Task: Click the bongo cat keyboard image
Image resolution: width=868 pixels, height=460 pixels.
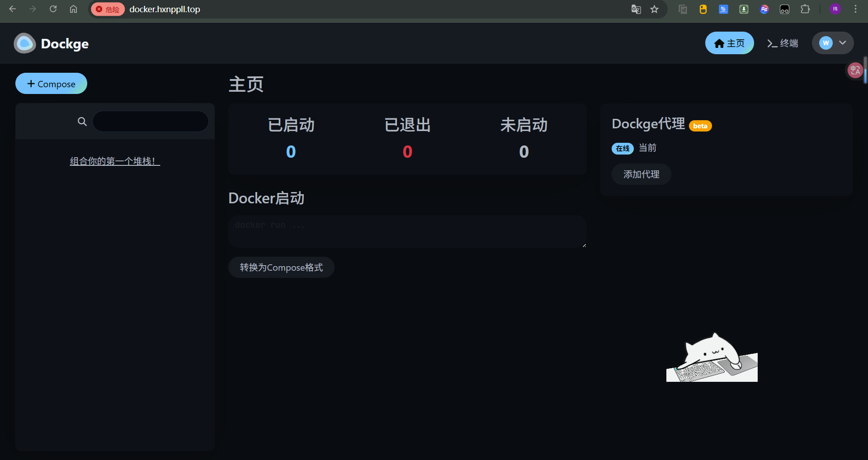Action: tap(712, 357)
